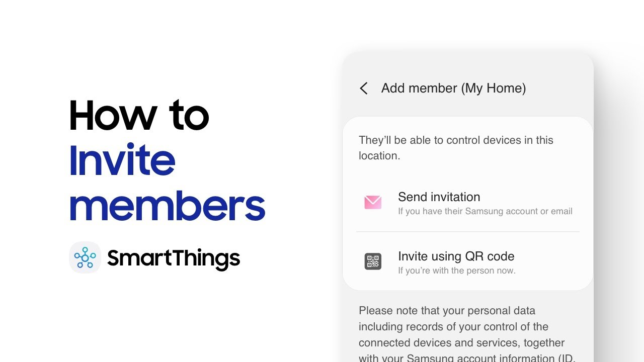Click the black 'How to' heading
Screen dimensions: 644x362
[139, 116]
